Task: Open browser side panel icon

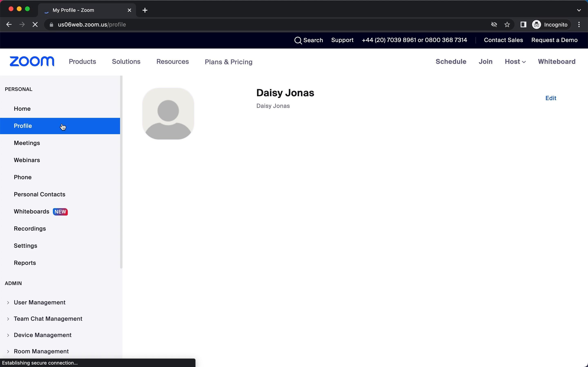Action: pyautogui.click(x=523, y=24)
